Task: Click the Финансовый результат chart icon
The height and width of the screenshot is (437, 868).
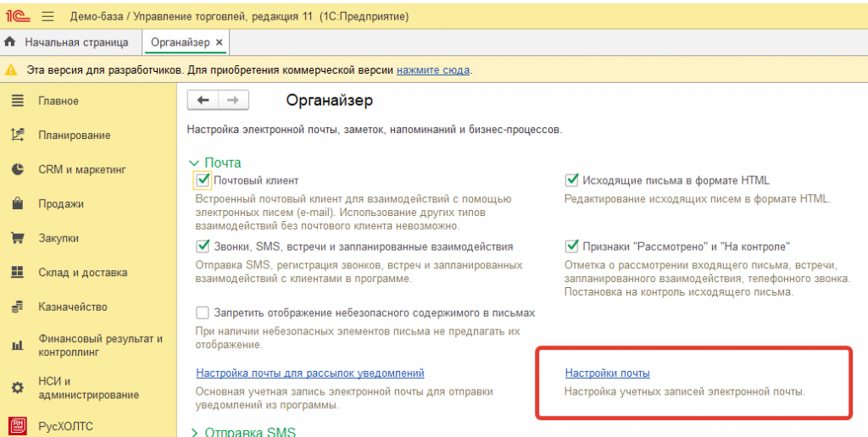Action: tap(18, 346)
